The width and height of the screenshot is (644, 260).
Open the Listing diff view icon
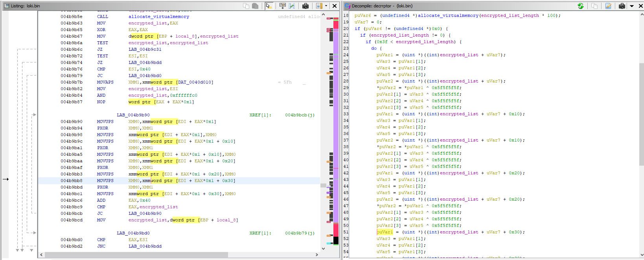[x=292, y=6]
